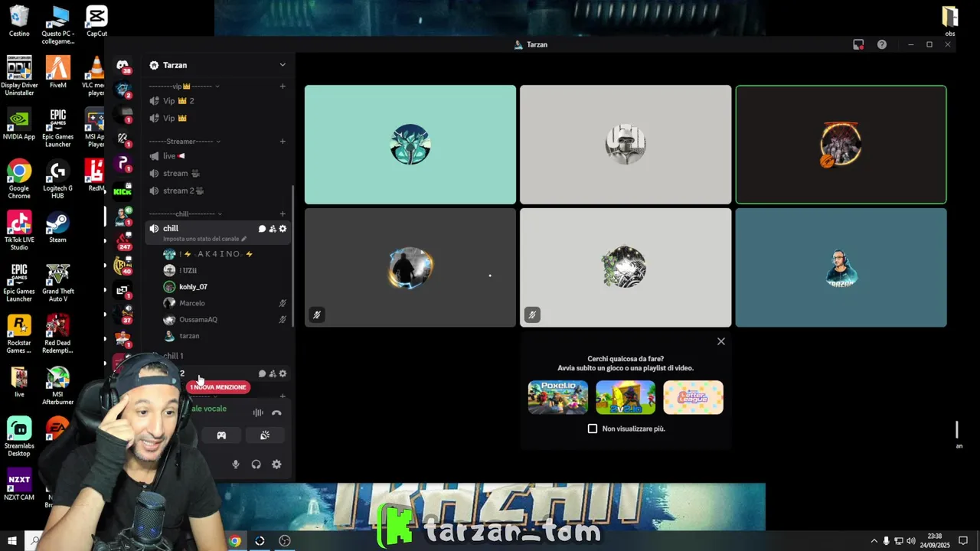Collapse the chill channel category
The image size is (980, 551).
coord(185,214)
